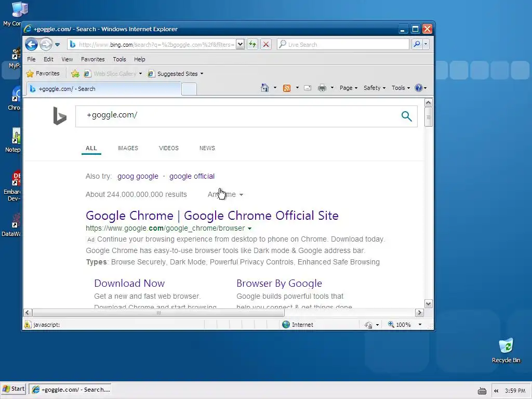Click the Bing logo
This screenshot has width=532, height=399.
(x=60, y=116)
